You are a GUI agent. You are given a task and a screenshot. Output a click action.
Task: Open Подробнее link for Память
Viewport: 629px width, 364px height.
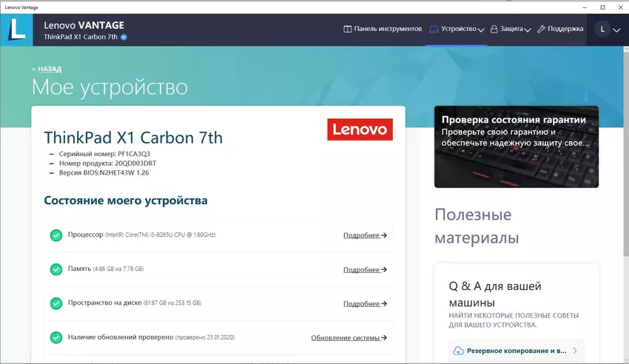(365, 269)
